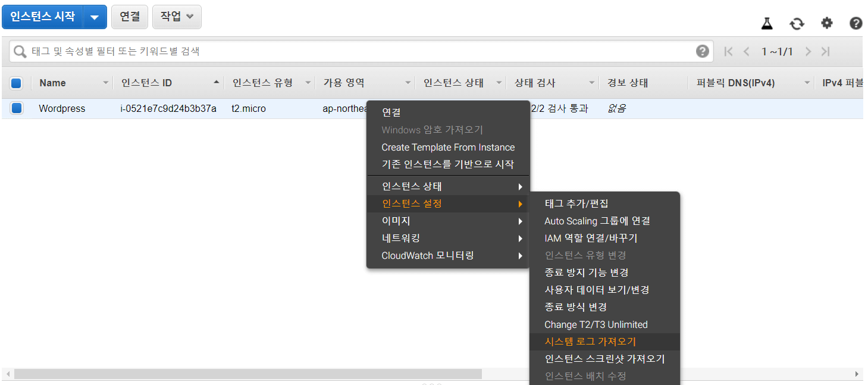This screenshot has height=385, width=868.
Task: Go to next page arrow
Action: (808, 51)
